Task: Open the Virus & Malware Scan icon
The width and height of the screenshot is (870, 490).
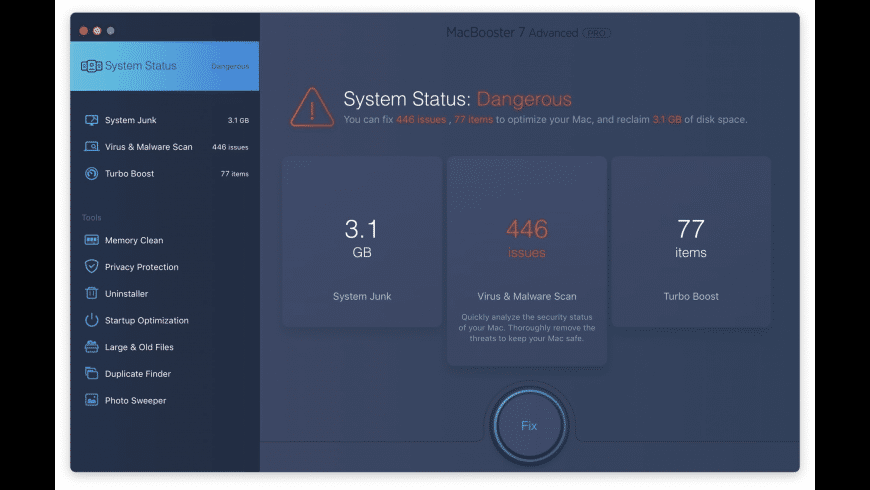Action: pyautogui.click(x=92, y=147)
